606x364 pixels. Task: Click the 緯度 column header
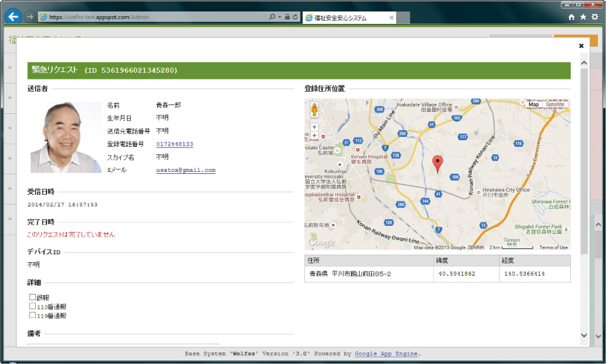tap(466, 261)
